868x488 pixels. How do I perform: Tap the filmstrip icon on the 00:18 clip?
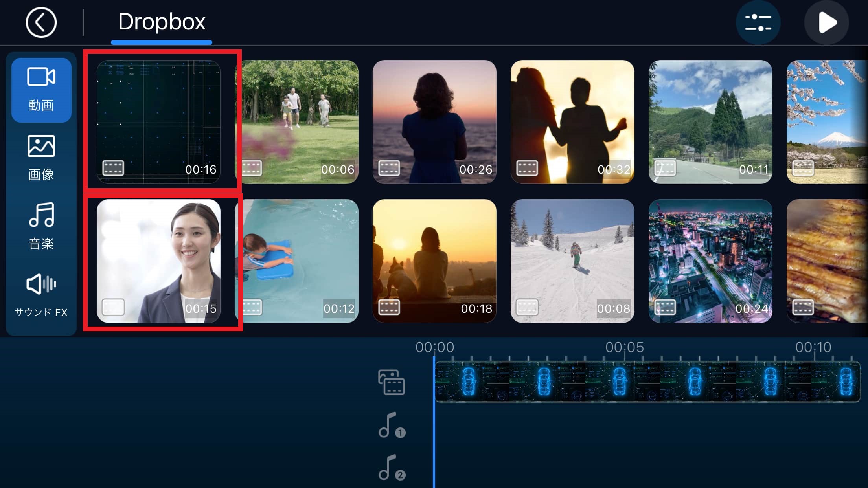[389, 307]
